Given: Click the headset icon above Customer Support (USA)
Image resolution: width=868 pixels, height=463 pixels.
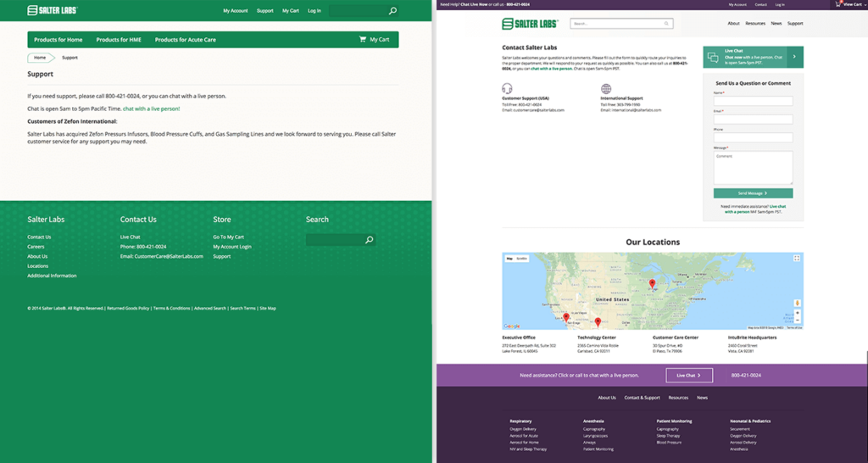Looking at the screenshot, I should pos(507,88).
